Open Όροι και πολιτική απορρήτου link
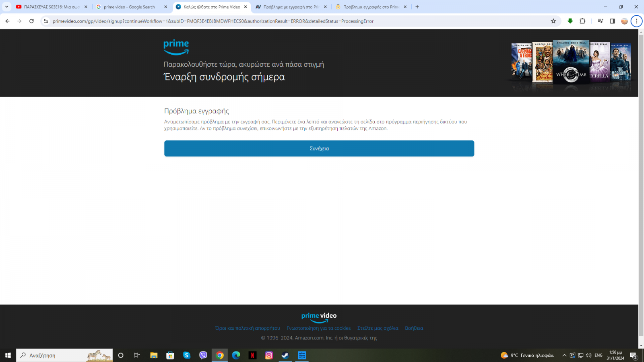This screenshot has width=644, height=362. click(x=247, y=328)
